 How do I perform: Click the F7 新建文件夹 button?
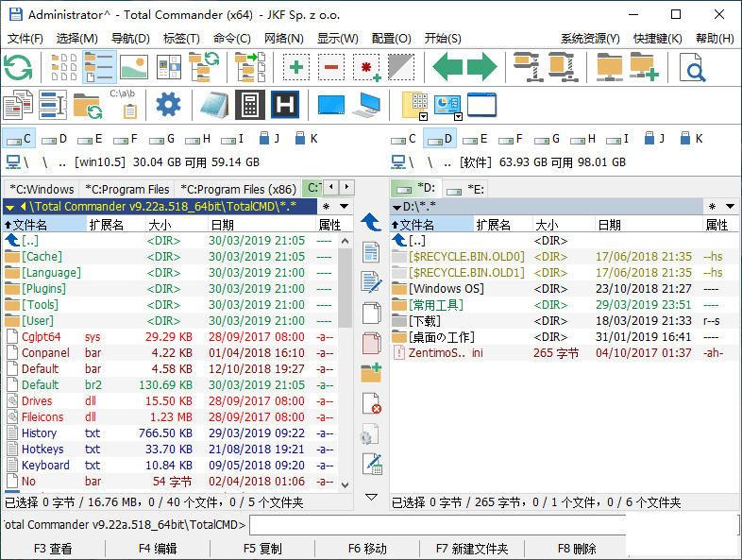tap(472, 549)
